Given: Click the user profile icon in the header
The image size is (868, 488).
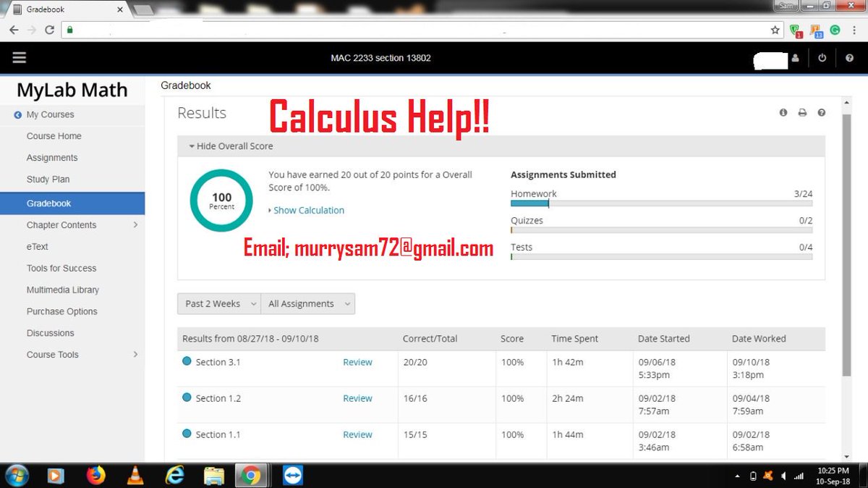Looking at the screenshot, I should pyautogui.click(x=796, y=58).
